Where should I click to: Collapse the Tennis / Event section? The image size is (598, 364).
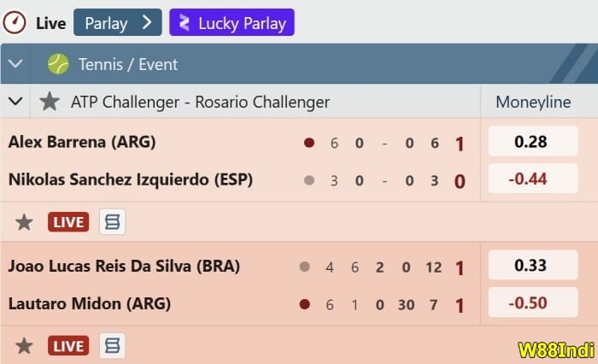tap(15, 63)
